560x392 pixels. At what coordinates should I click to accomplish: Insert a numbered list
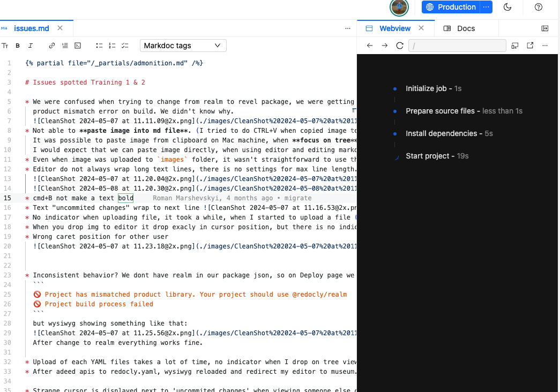point(112,46)
